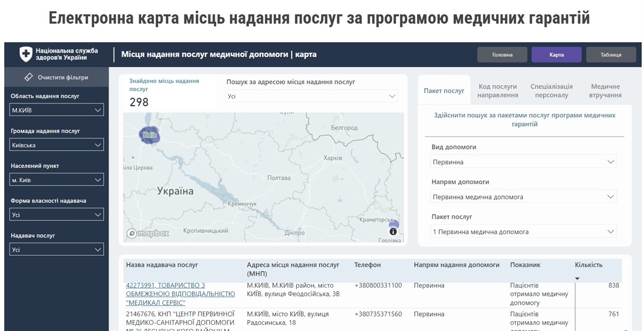Open the Населений пункт dropdown
The width and height of the screenshot is (644, 331).
tap(57, 180)
